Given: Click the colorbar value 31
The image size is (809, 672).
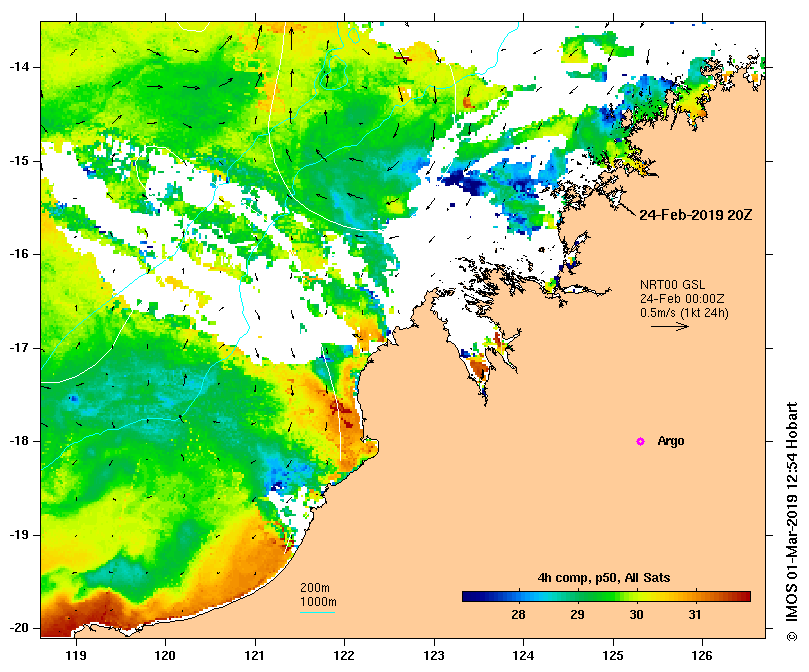Looking at the screenshot, I should tap(695, 615).
